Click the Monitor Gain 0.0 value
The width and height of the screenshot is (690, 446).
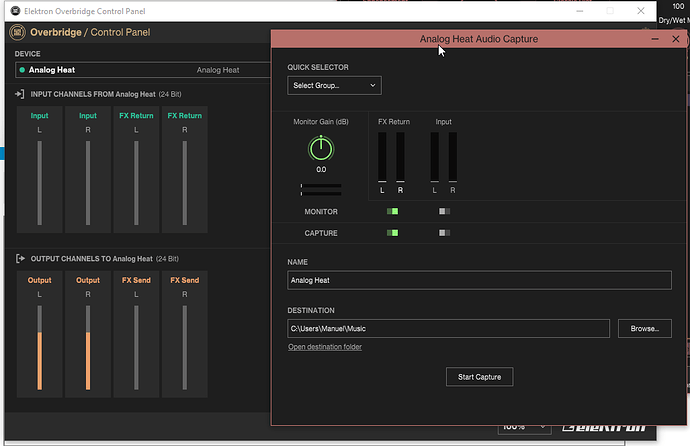tap(321, 169)
